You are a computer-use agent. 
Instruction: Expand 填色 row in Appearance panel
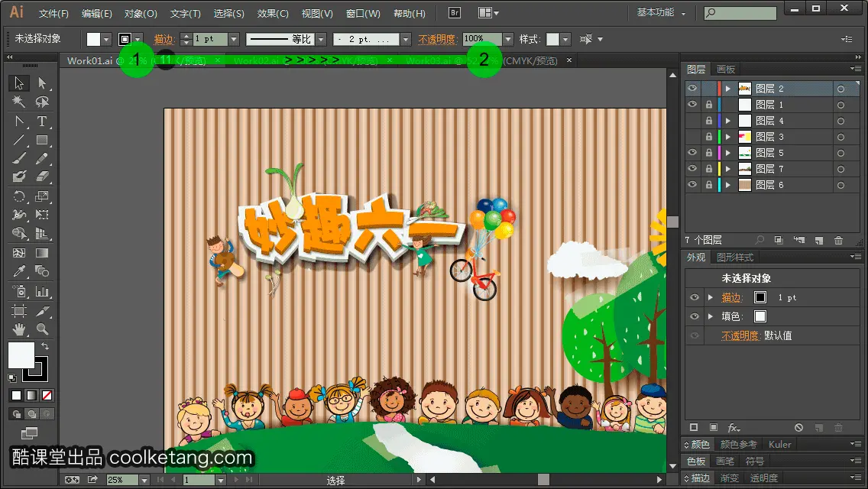click(711, 317)
